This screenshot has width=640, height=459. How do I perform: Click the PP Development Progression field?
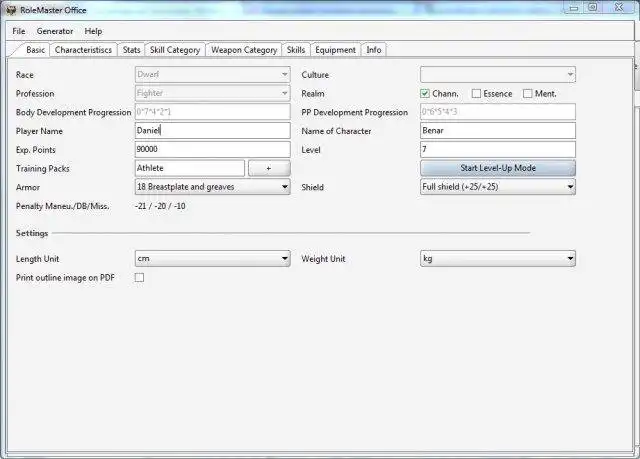pos(498,112)
